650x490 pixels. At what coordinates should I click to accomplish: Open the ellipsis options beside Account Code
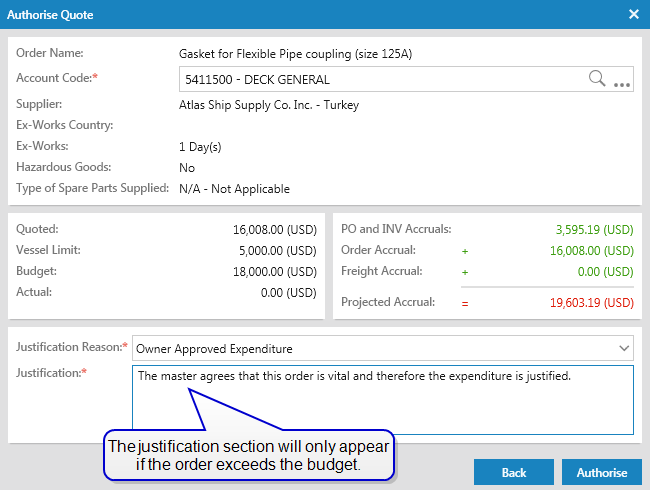[x=622, y=80]
